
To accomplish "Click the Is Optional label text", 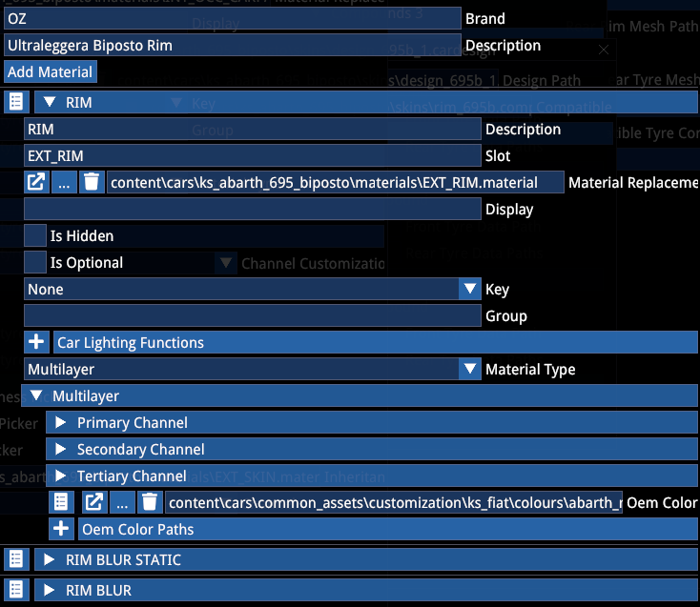I will coord(87,263).
